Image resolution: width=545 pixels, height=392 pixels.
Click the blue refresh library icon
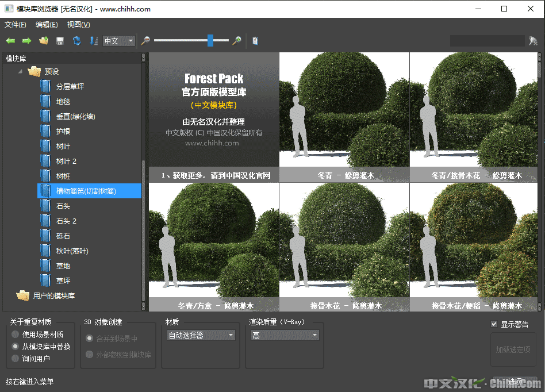[76, 41]
